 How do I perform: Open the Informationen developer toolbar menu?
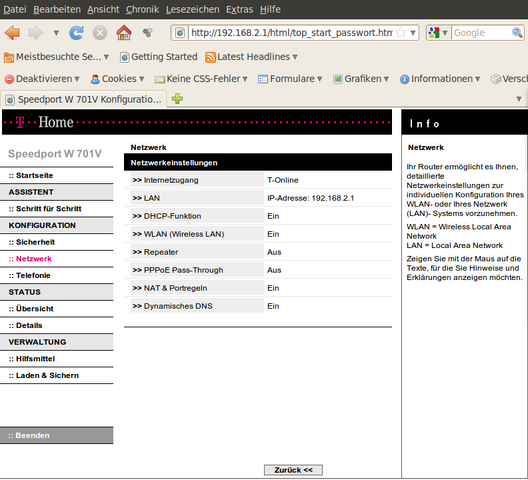point(440,79)
